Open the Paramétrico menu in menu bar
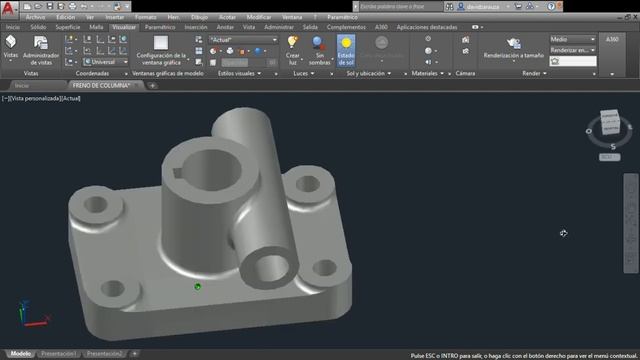Image resolution: width=640 pixels, height=360 pixels. click(x=342, y=17)
